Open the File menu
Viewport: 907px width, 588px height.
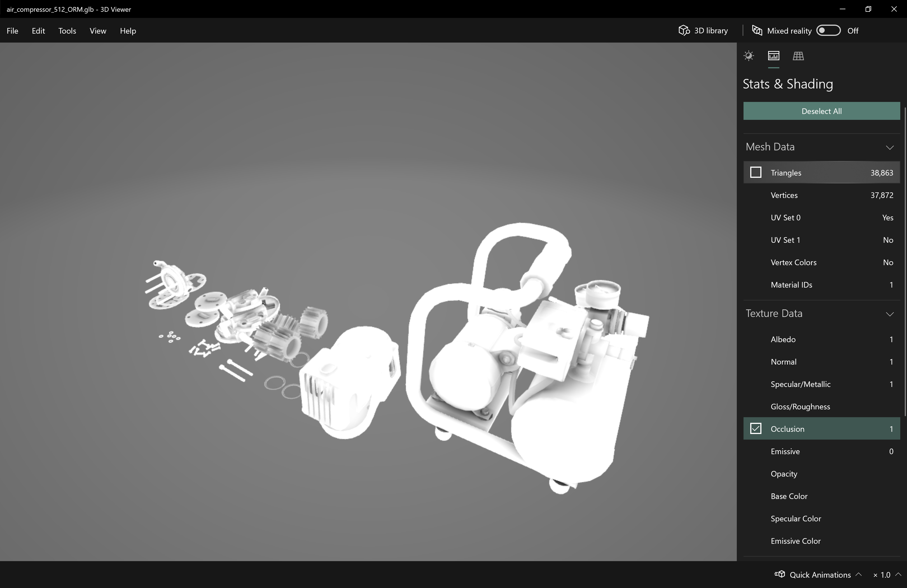coord(12,31)
